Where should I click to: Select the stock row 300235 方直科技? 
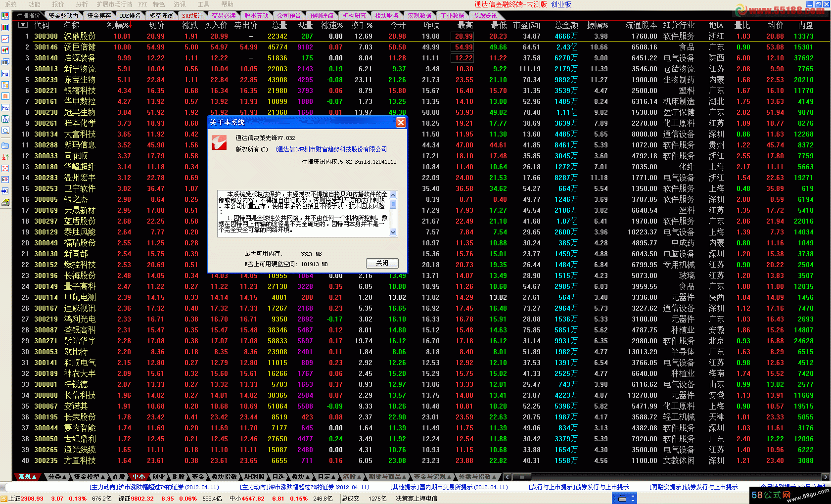[421, 460]
